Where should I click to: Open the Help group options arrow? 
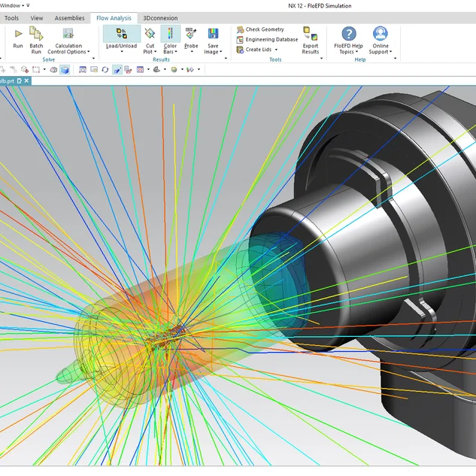point(396,59)
